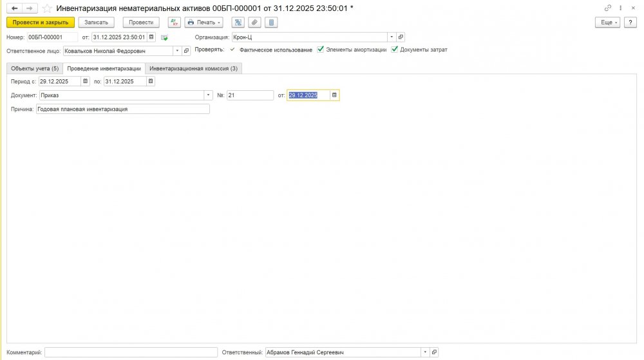Click 'Провести и закрыть' button
644x360 pixels.
point(41,22)
